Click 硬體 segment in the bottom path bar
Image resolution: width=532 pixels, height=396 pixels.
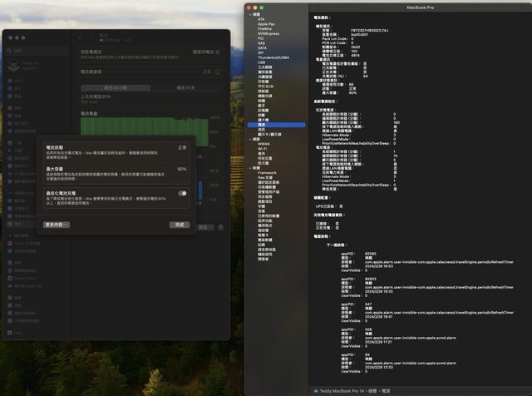click(x=372, y=391)
